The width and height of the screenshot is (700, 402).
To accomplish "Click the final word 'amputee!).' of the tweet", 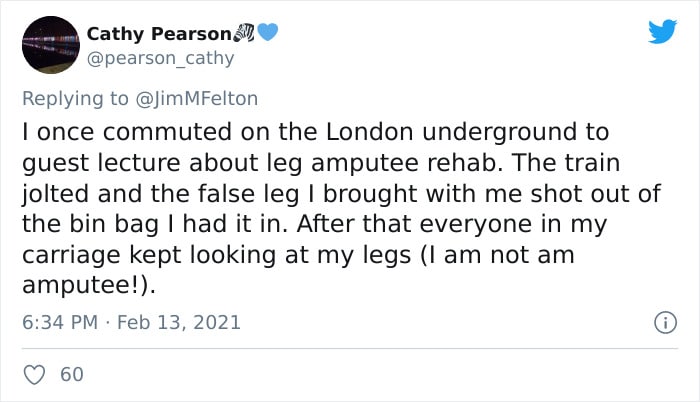I will [x=89, y=286].
